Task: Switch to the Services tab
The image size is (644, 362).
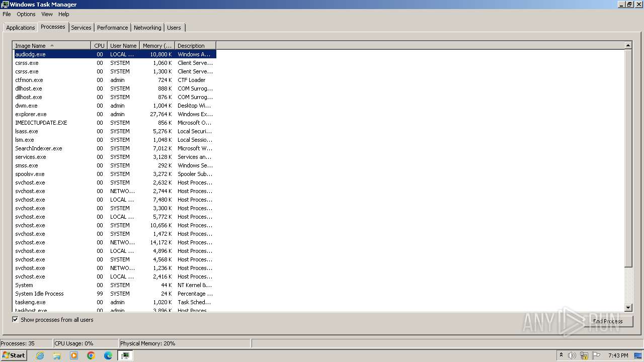Action: [81, 28]
